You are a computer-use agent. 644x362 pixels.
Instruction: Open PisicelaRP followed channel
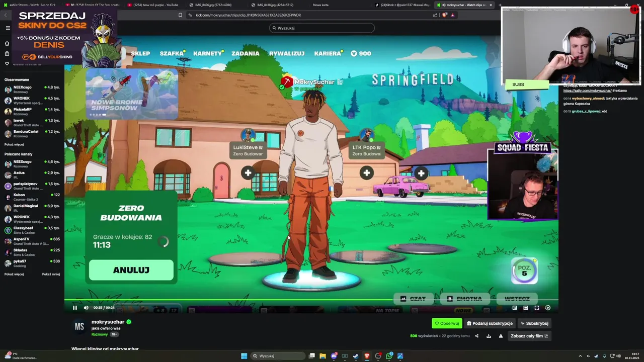pyautogui.click(x=32, y=111)
